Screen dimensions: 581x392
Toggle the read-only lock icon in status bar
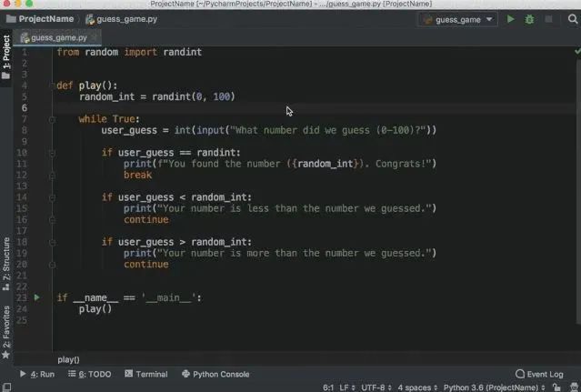click(x=556, y=387)
